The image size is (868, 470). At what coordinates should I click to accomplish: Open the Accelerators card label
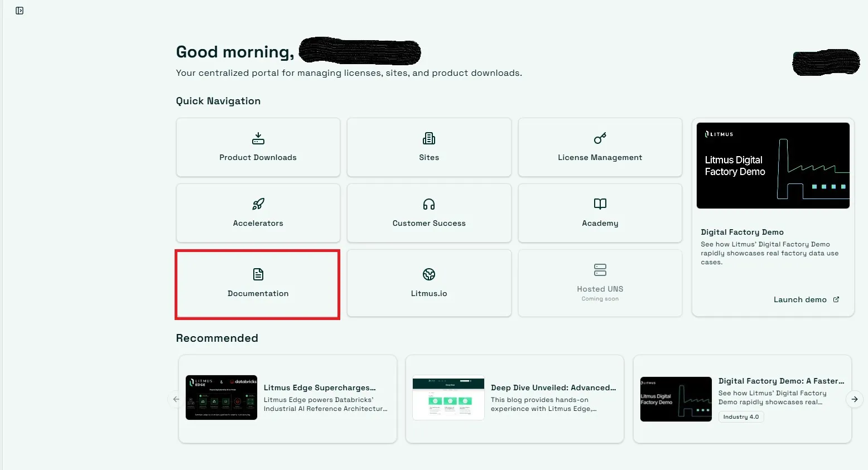258,224
